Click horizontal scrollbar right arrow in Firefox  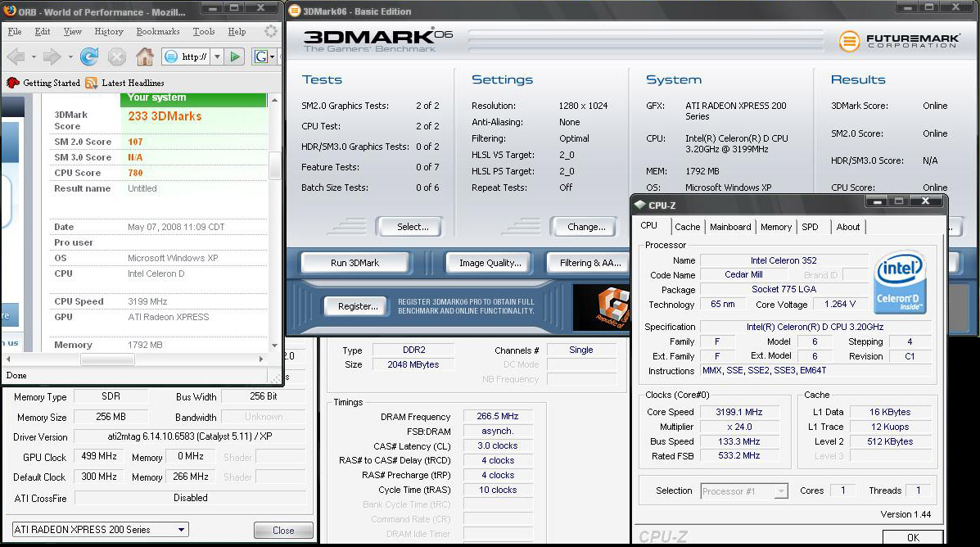pos(261,359)
